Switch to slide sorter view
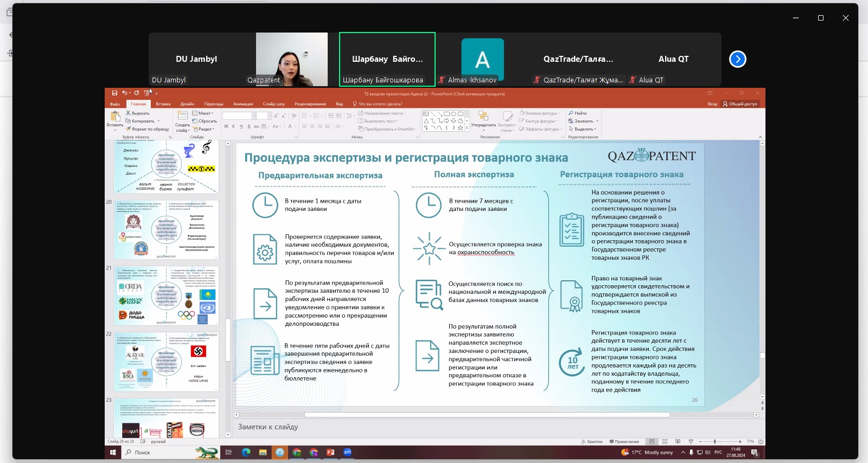This screenshot has width=868, height=463. (665, 442)
